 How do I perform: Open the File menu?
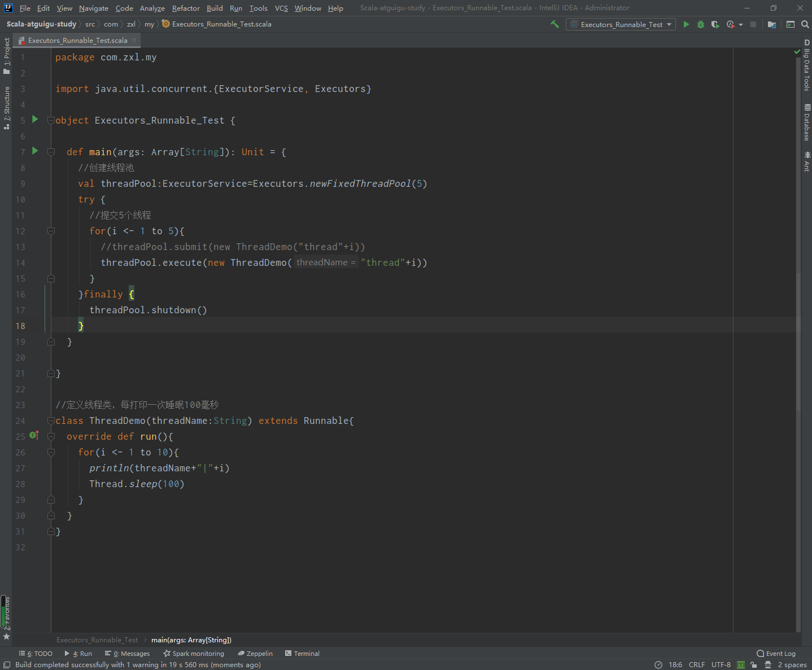pyautogui.click(x=25, y=8)
